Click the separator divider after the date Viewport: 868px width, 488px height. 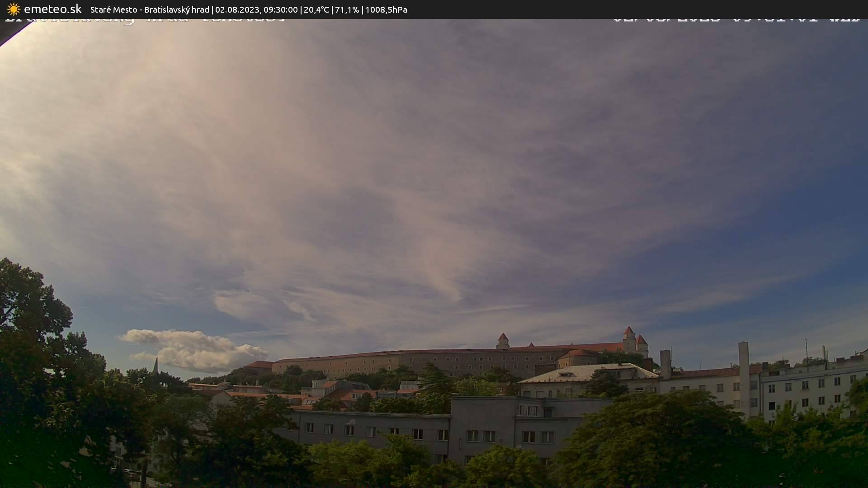click(x=301, y=9)
